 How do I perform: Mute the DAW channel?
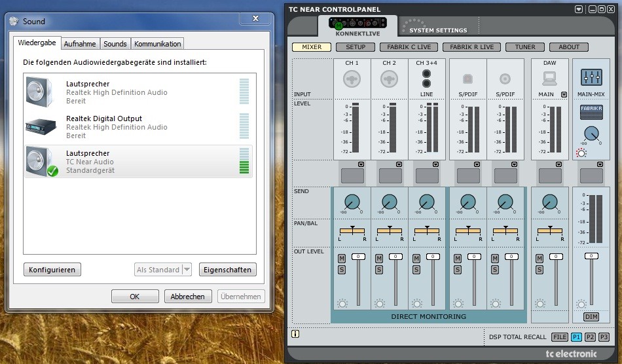pos(539,259)
